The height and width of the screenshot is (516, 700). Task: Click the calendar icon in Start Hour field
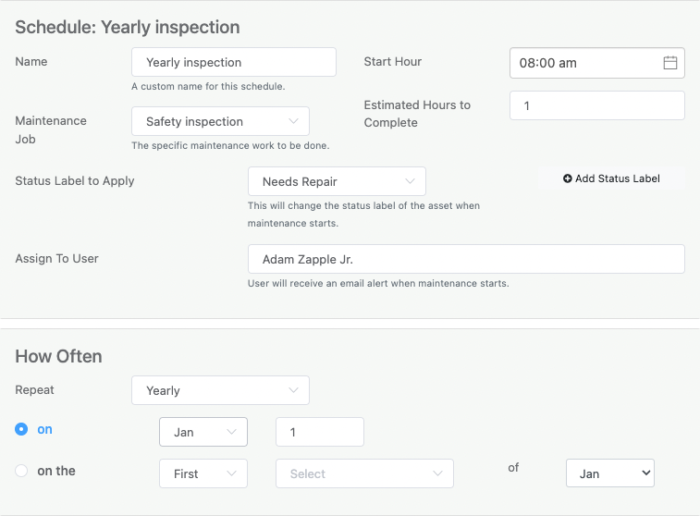click(x=670, y=63)
